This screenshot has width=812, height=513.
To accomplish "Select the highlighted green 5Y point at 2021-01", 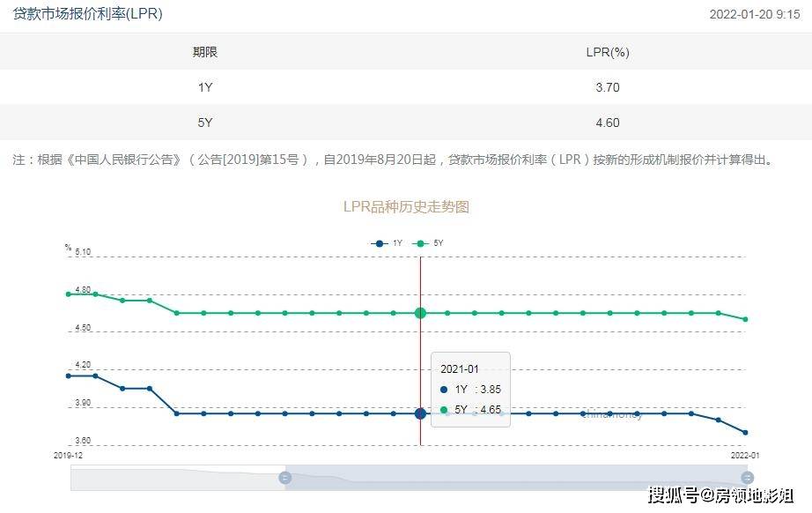I will 420,313.
